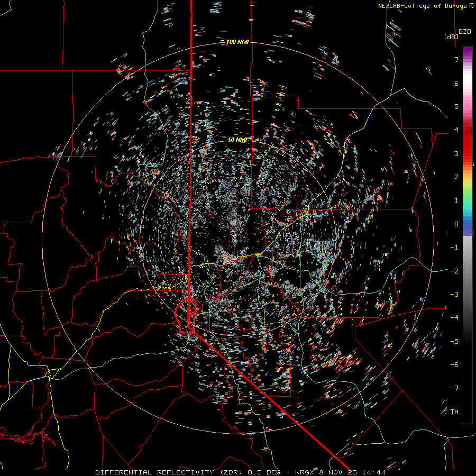Click the 6 value on the color scale
This screenshot has width=476, height=476.
[456, 83]
